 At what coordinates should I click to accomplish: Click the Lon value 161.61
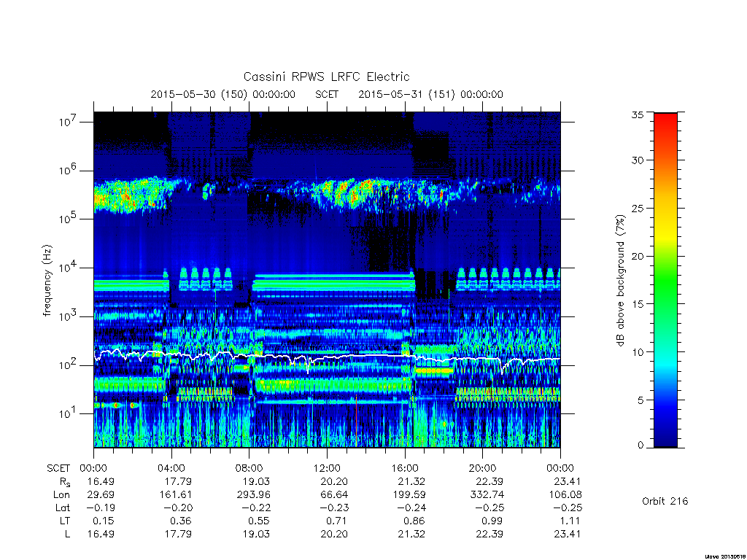click(x=175, y=495)
